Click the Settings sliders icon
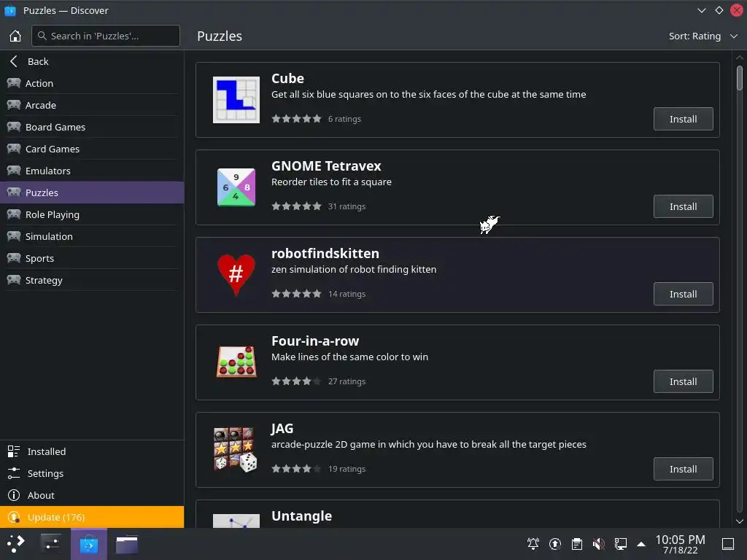747x560 pixels. (x=14, y=473)
